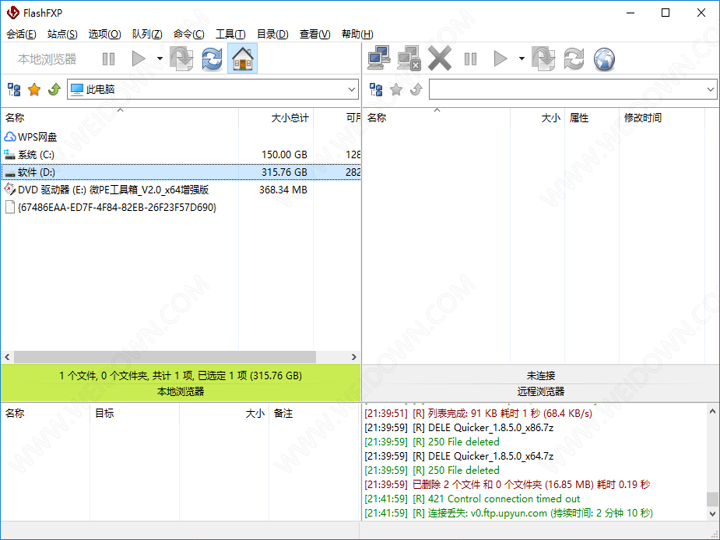Click the queue 备注 column header
Viewport: 720px width, 540px height.
pos(315,414)
